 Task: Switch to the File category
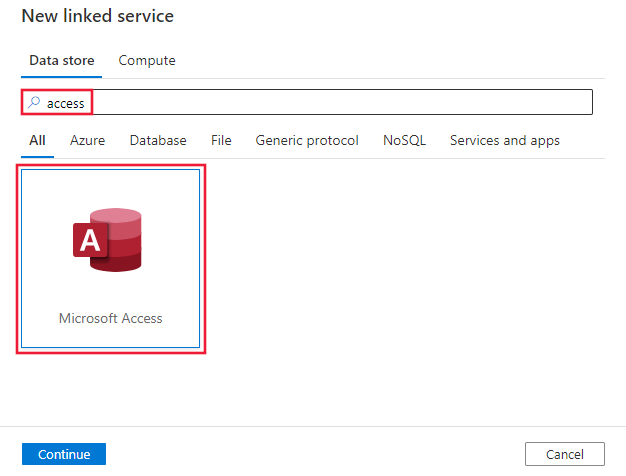[221, 140]
